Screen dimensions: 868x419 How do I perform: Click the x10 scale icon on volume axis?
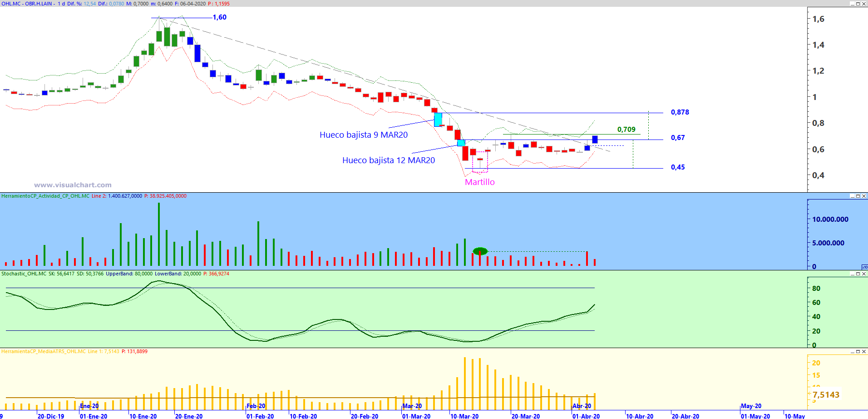pyautogui.click(x=865, y=267)
